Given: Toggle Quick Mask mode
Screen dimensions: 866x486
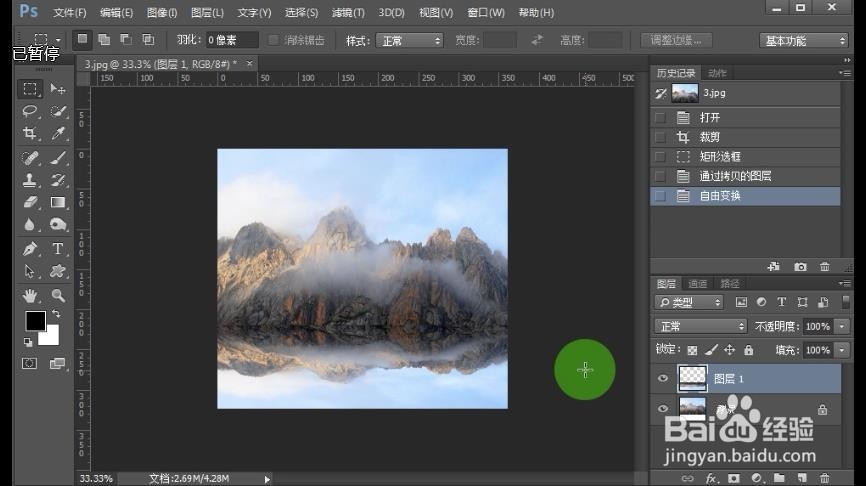Looking at the screenshot, I should pyautogui.click(x=30, y=363).
